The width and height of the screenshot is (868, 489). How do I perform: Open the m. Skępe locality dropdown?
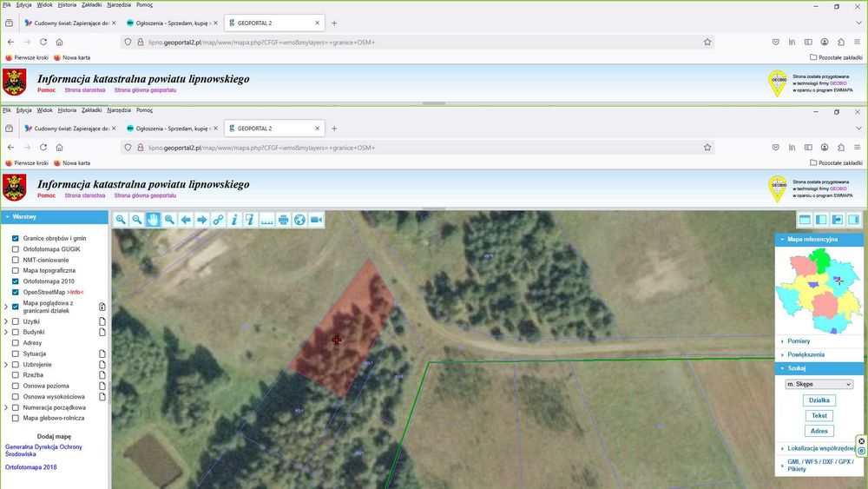tap(819, 384)
